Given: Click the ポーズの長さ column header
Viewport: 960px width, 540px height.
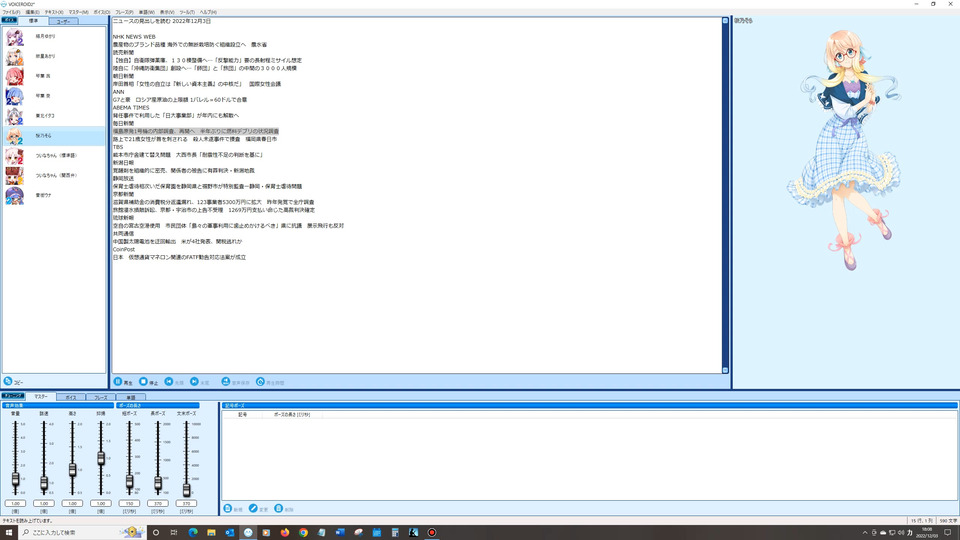Looking at the screenshot, I should click(x=291, y=414).
